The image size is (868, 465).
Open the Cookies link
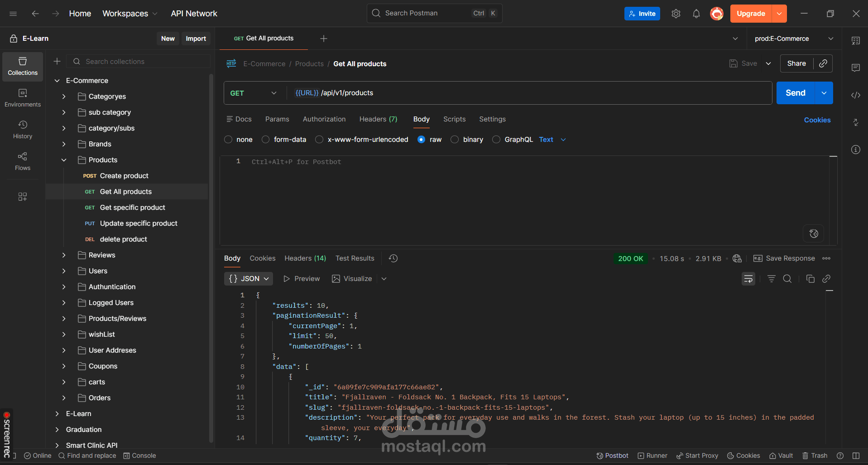point(817,120)
